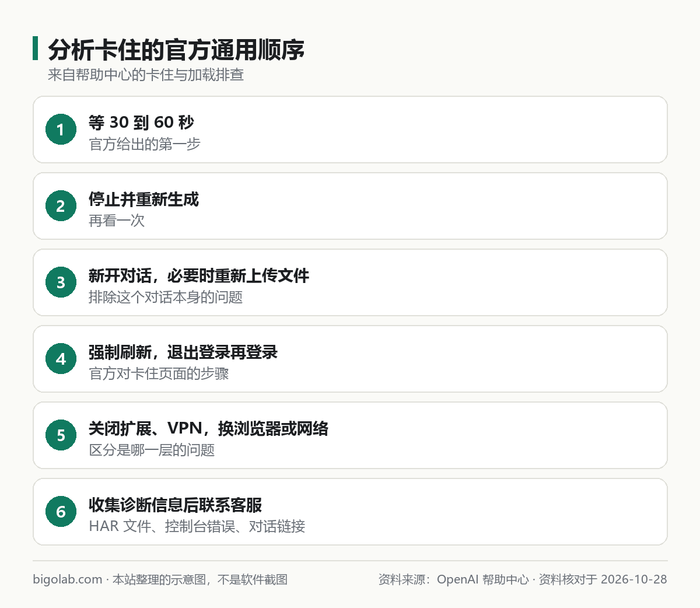Viewport: 700px width, 608px height.
Task: Click the title 关闭扩展、VPN，换浏览器或网络
Action: pyautogui.click(x=209, y=429)
